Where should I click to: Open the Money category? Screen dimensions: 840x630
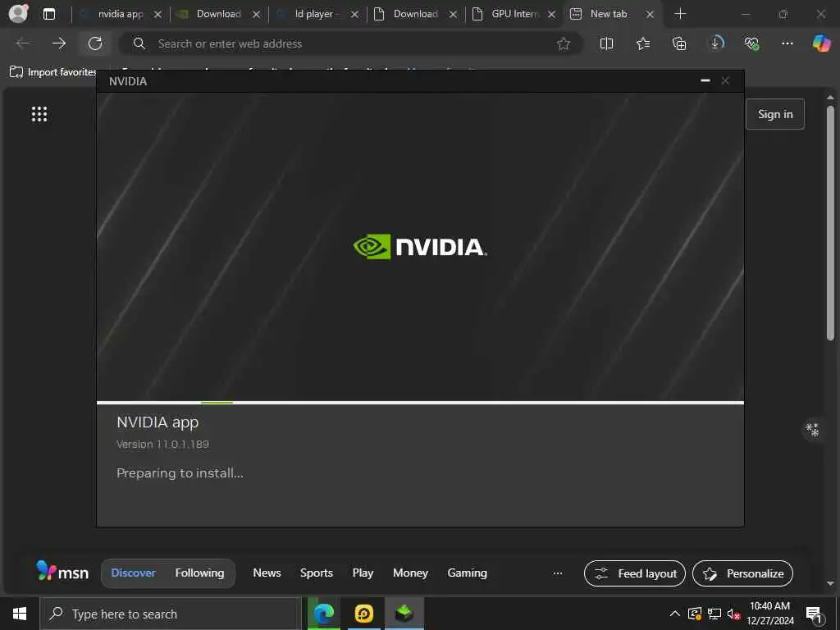click(410, 573)
